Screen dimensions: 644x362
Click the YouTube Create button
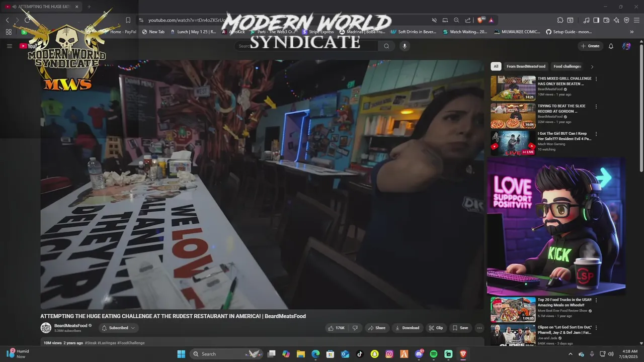click(x=590, y=46)
